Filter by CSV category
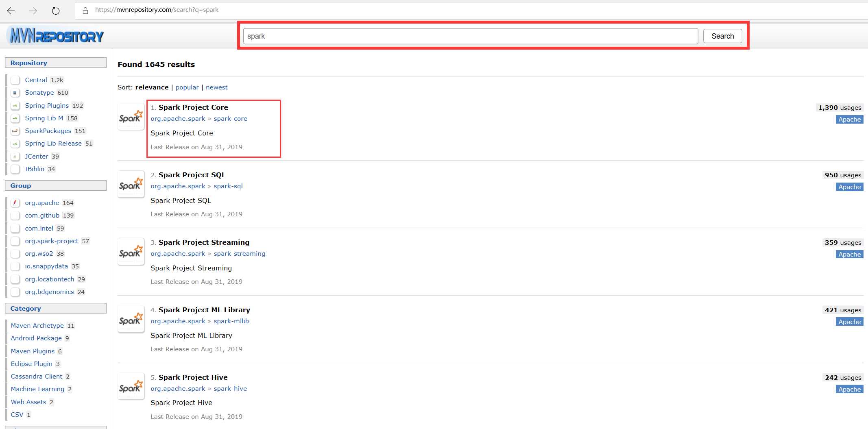 17,415
